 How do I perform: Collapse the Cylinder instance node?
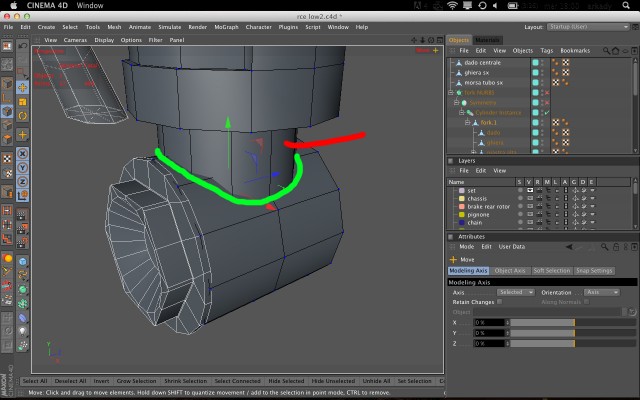462,112
